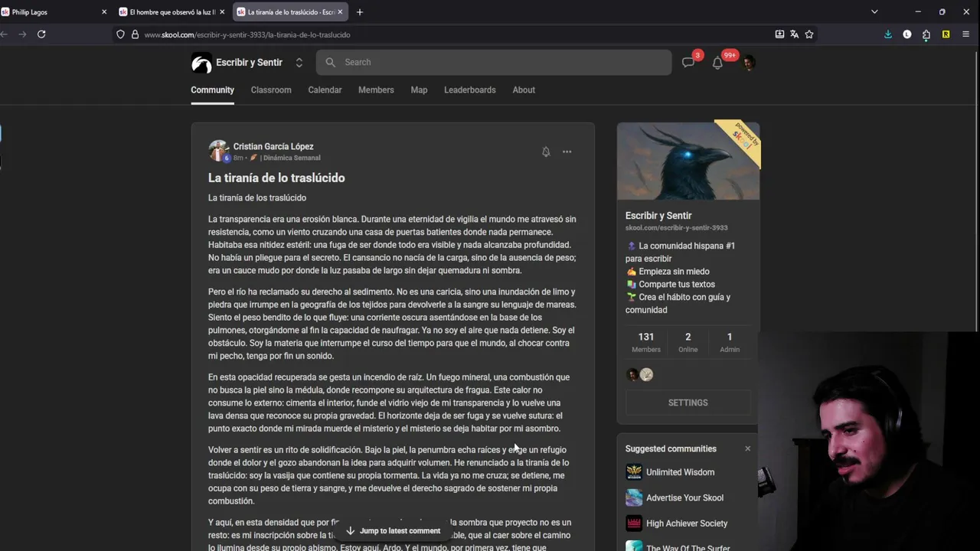
Task: Translate this page icon
Action: [794, 34]
